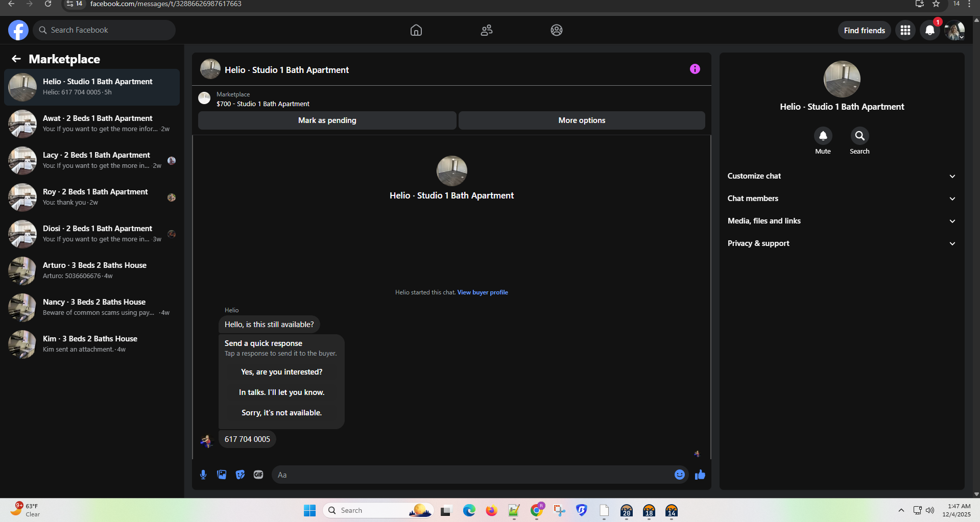Open Arturo 3 Beds 2 Baths House chat

click(92, 271)
